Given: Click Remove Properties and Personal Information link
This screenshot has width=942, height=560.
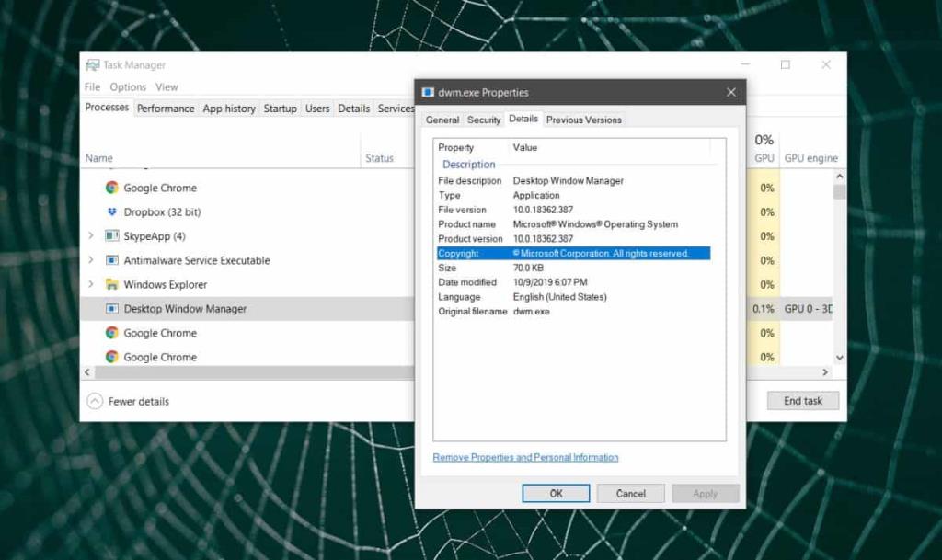Looking at the screenshot, I should click(x=525, y=457).
